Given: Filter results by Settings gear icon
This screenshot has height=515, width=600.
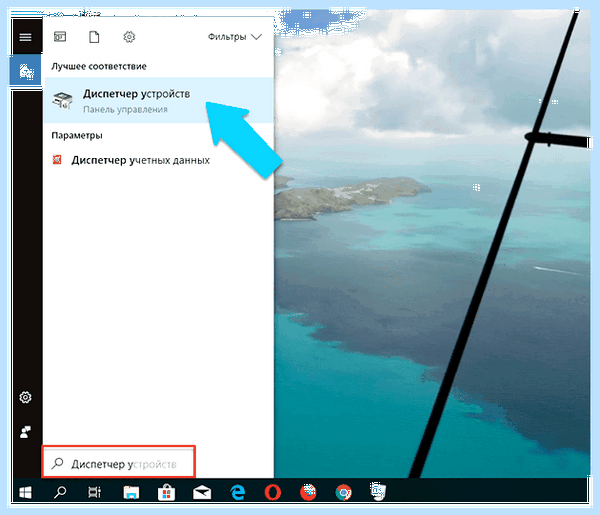Looking at the screenshot, I should pos(129,37).
